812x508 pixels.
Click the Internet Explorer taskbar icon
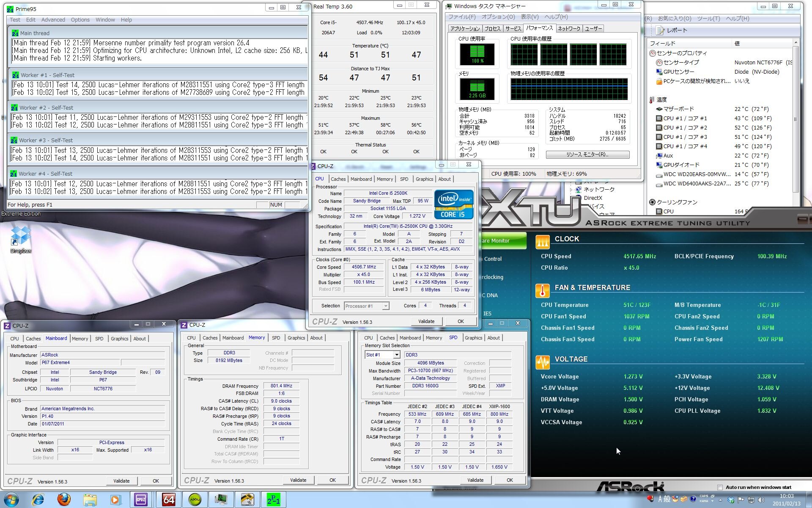[x=38, y=500]
